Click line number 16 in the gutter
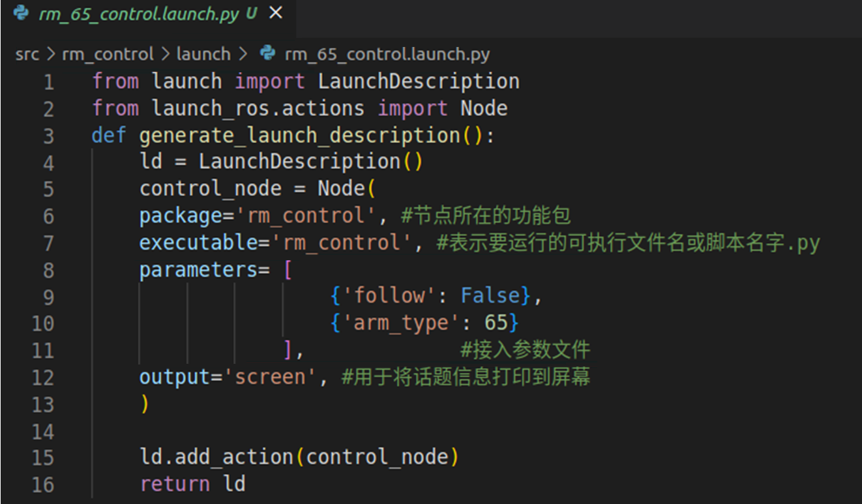The height and width of the screenshot is (504, 862). click(x=42, y=484)
